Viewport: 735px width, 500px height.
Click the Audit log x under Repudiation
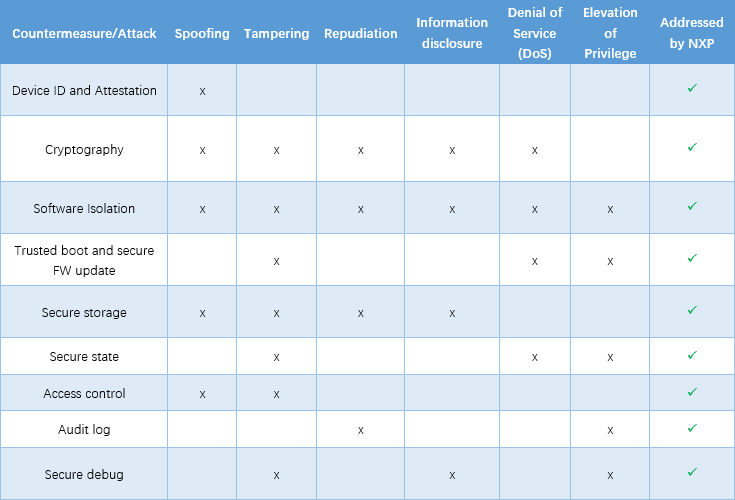click(360, 430)
